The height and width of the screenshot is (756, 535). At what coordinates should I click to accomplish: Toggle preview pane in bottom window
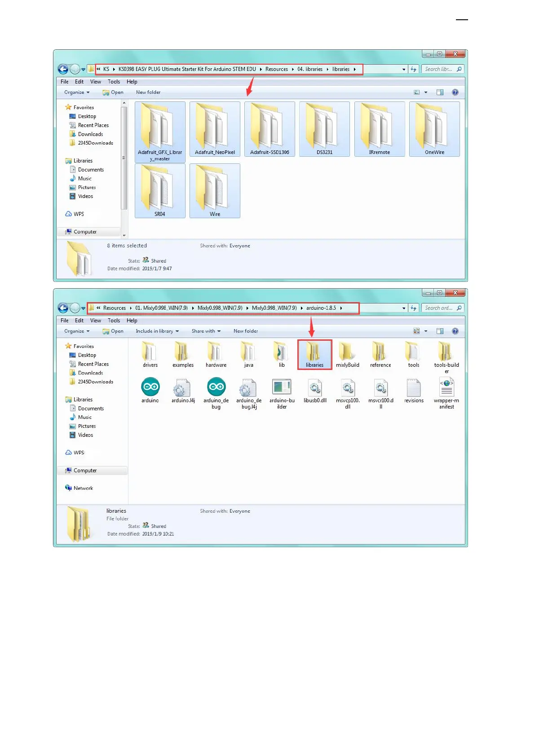coord(440,331)
